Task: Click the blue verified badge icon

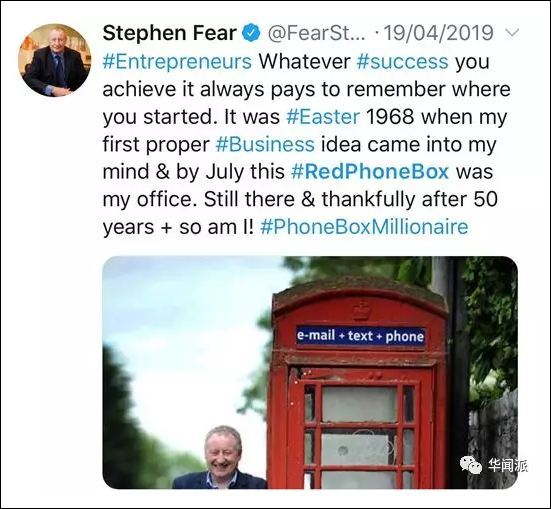Action: pyautogui.click(x=251, y=33)
